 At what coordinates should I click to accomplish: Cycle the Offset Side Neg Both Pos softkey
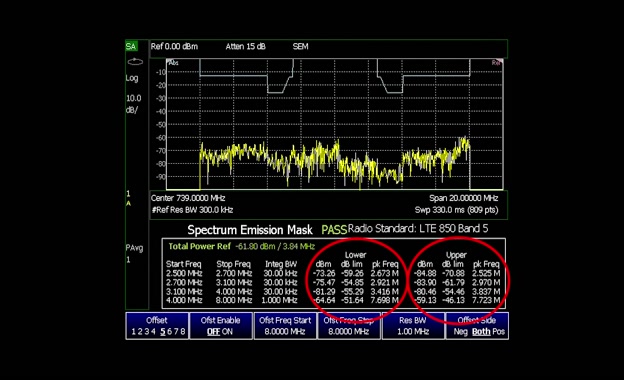pos(477,326)
